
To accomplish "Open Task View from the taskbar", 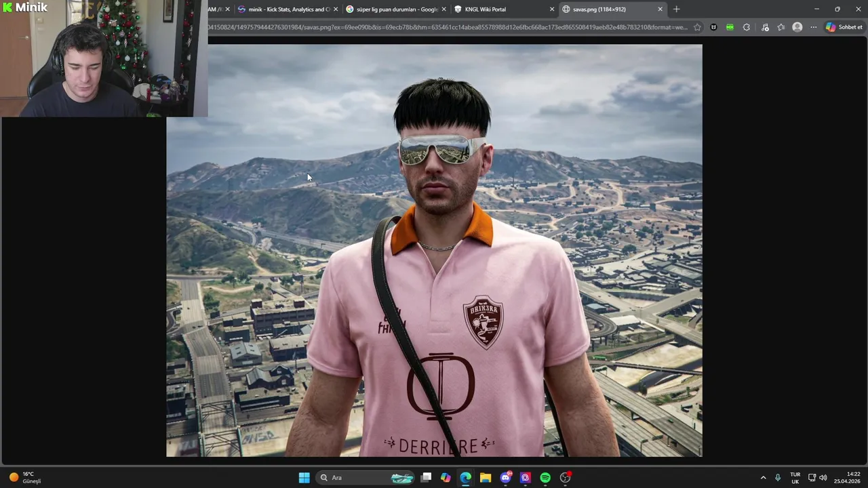I will 426,478.
